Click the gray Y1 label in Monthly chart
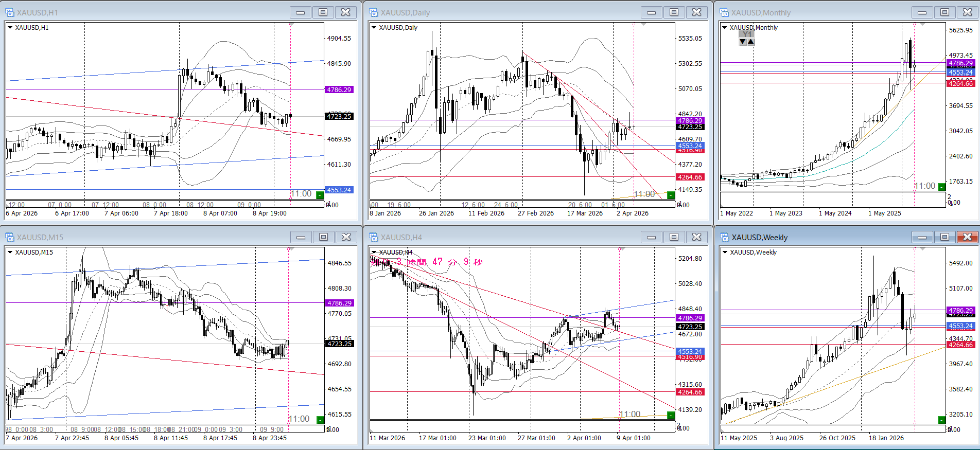 pyautogui.click(x=746, y=34)
